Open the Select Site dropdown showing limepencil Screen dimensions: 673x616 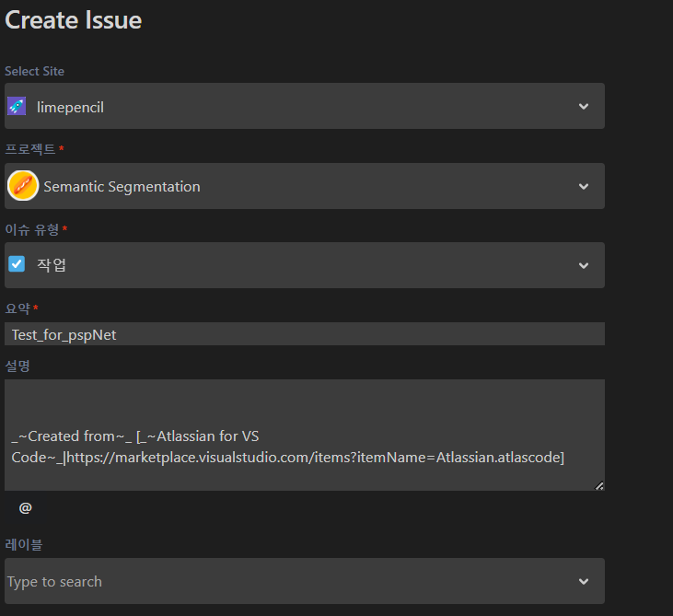pos(305,106)
